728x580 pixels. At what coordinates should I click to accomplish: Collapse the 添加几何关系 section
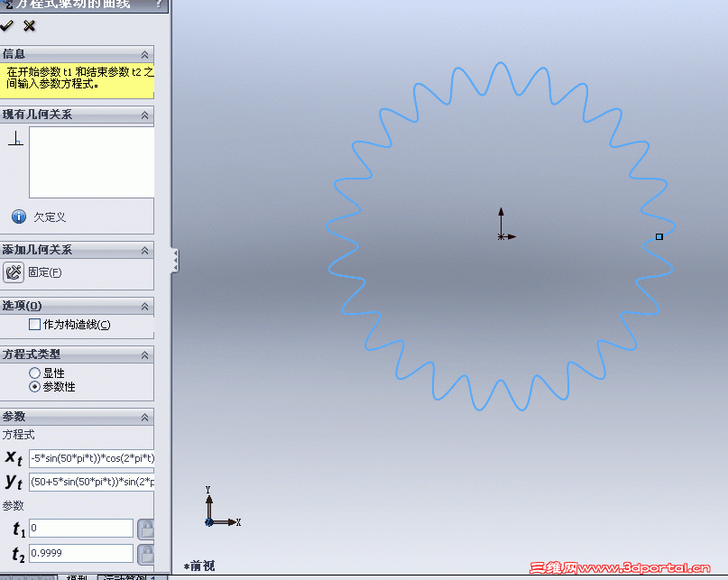[145, 251]
